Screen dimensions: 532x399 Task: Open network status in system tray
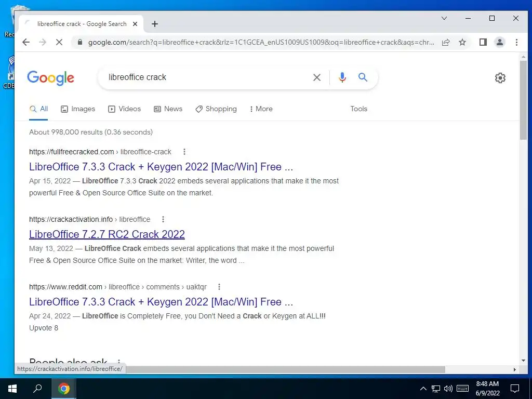pyautogui.click(x=436, y=389)
